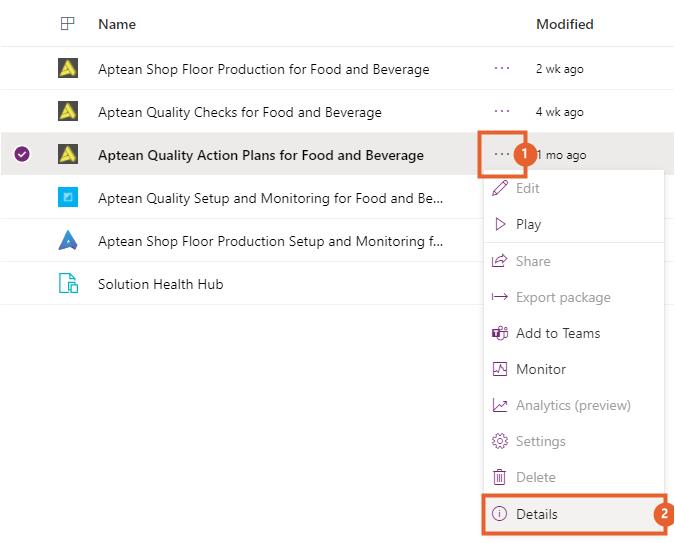
Task: Open Aptean Quality Checks for Food and Beverage
Action: pos(239,112)
